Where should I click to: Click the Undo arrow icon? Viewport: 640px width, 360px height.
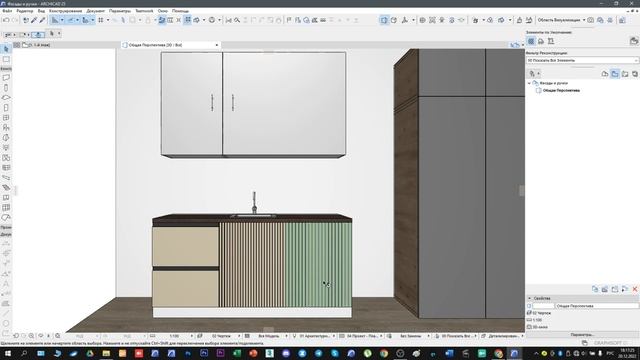point(6,20)
